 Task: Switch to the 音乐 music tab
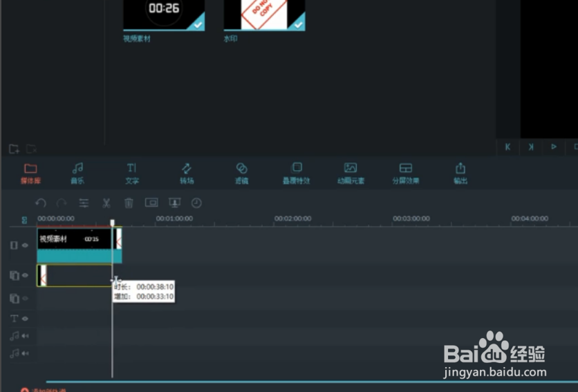tap(77, 174)
